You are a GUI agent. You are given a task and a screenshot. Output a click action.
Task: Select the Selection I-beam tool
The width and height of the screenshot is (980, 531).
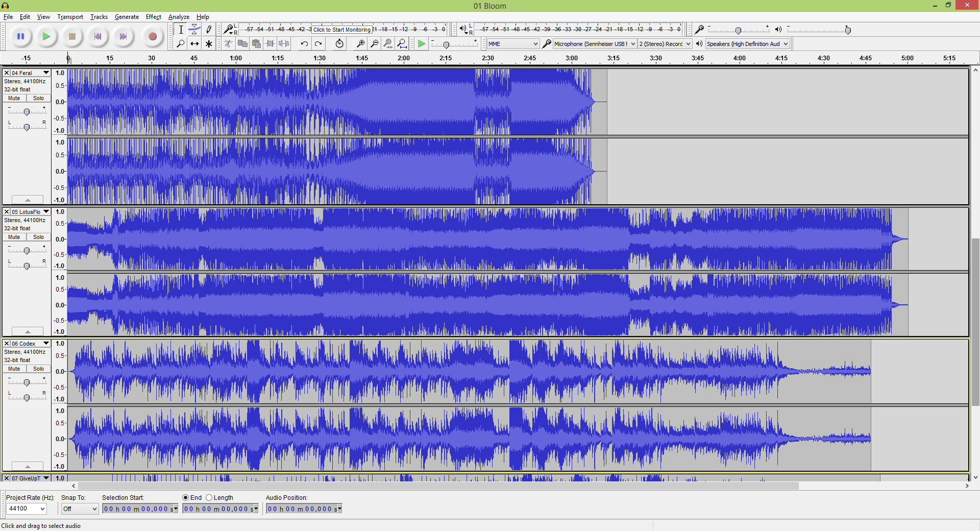[x=181, y=29]
